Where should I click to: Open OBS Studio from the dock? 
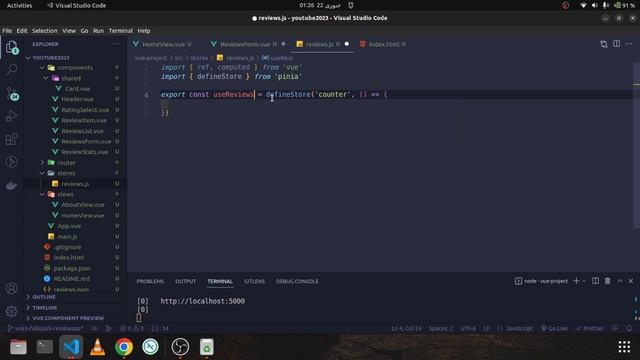[x=180, y=347]
